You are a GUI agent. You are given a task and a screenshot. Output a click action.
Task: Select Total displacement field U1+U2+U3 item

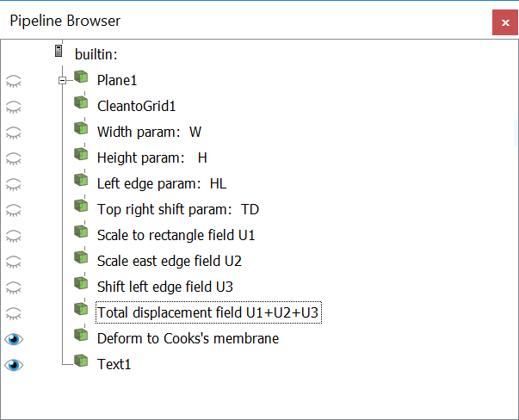tap(208, 313)
